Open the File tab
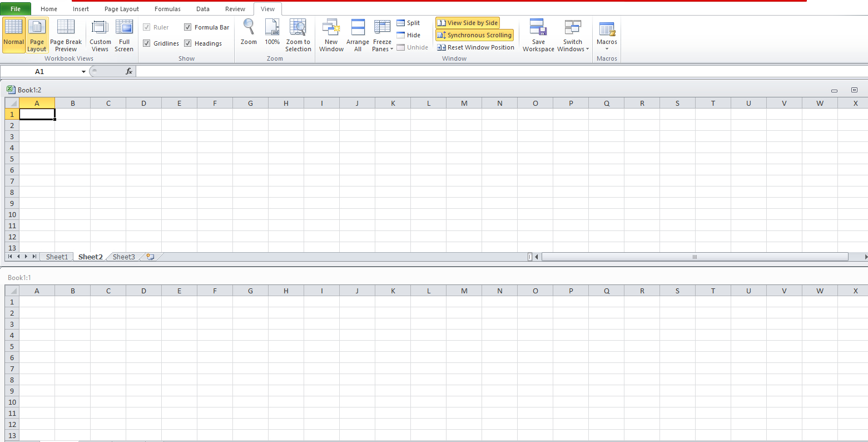868x442 pixels. (x=16, y=9)
